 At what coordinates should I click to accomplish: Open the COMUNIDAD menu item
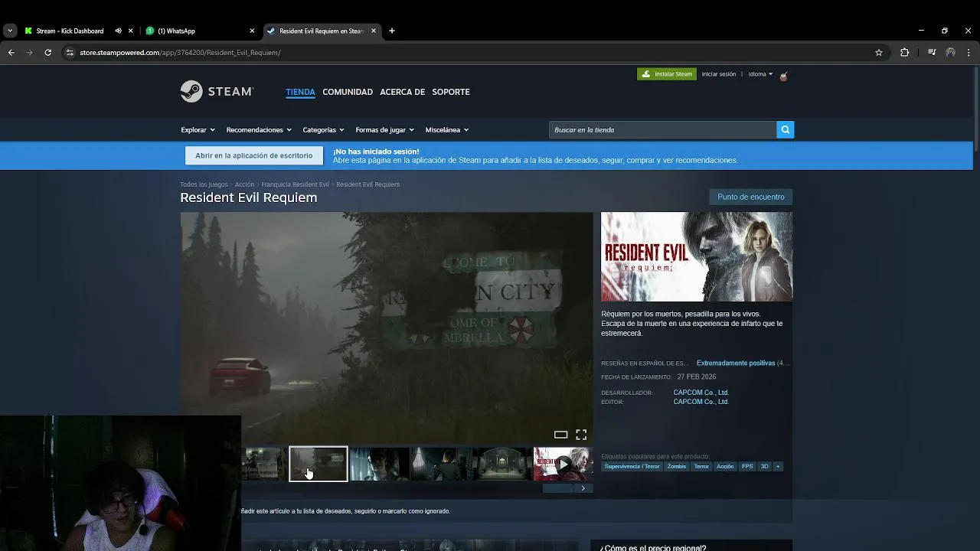[348, 92]
